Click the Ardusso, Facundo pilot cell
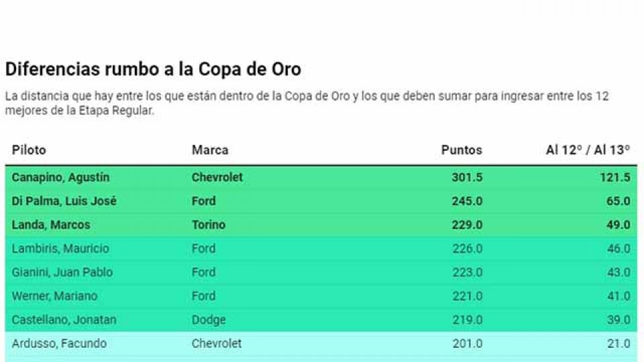 [59, 344]
